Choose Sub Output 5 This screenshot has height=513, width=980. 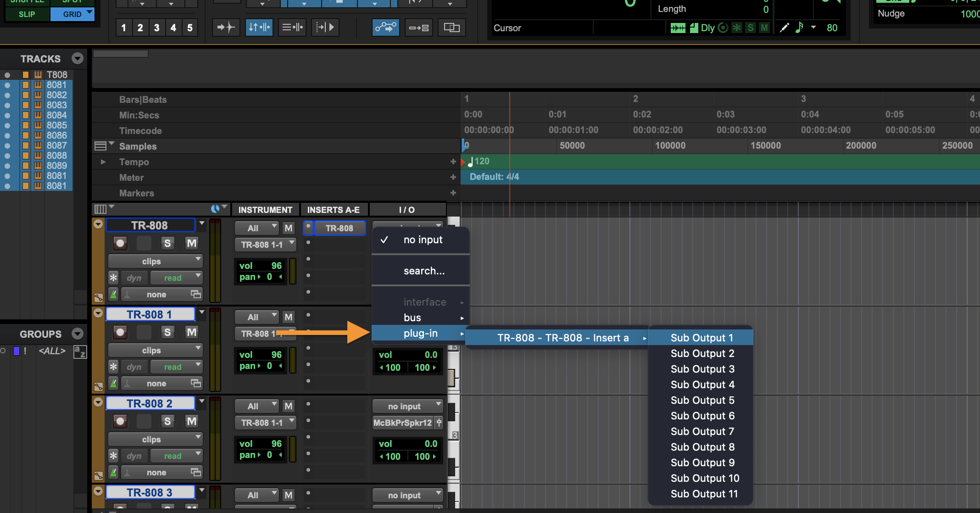coord(701,400)
